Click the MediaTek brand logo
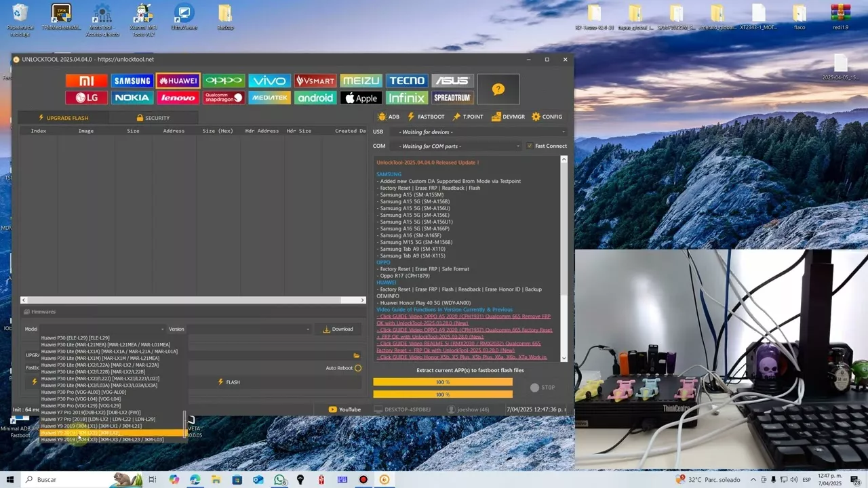The image size is (868, 488). click(x=269, y=98)
